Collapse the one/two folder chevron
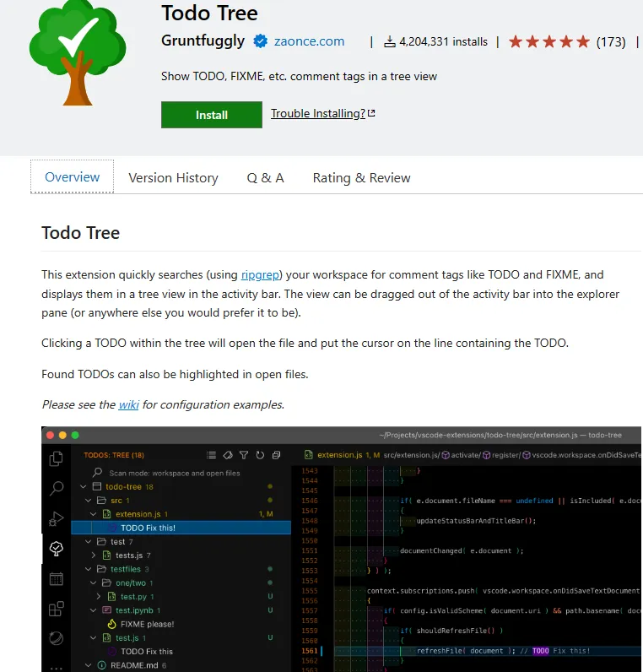Image resolution: width=643 pixels, height=672 pixels. click(x=94, y=583)
